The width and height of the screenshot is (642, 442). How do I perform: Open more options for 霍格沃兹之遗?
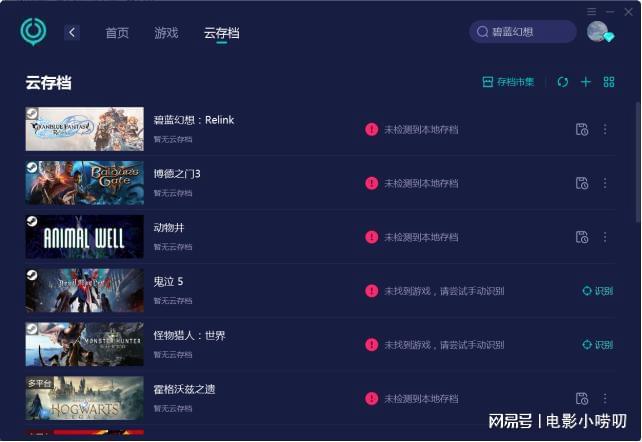[x=605, y=398]
